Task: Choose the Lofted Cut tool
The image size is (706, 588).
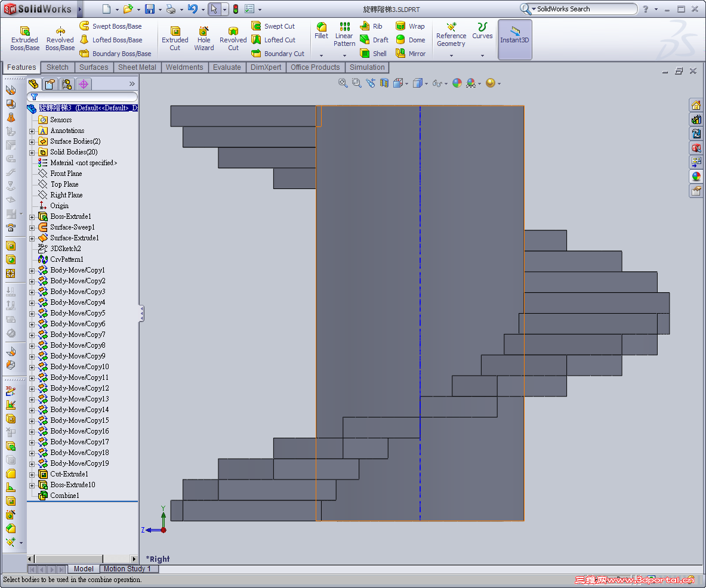Action: (273, 39)
